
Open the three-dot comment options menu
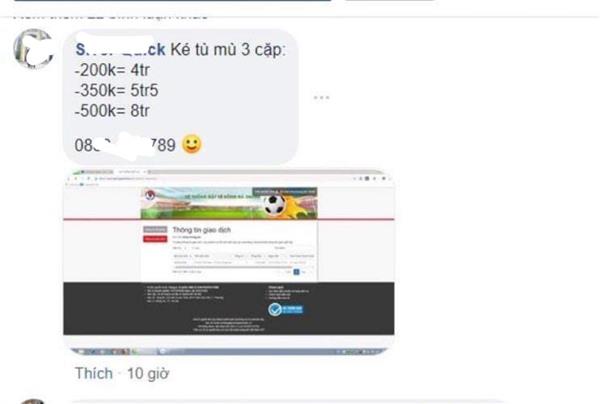coord(321,98)
